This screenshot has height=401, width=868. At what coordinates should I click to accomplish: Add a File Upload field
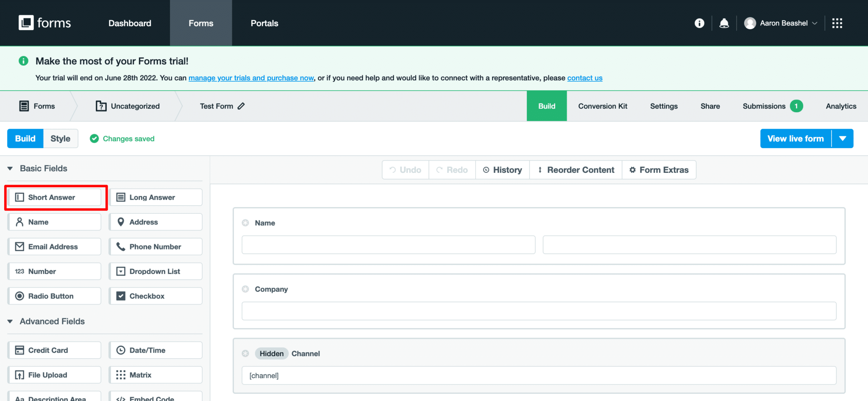click(x=54, y=374)
